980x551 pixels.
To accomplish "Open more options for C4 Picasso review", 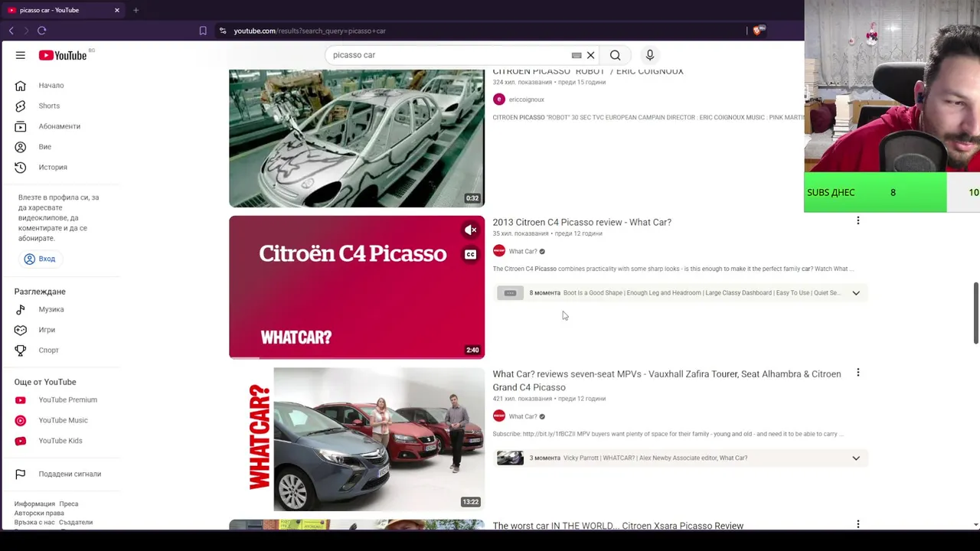I will (857, 220).
